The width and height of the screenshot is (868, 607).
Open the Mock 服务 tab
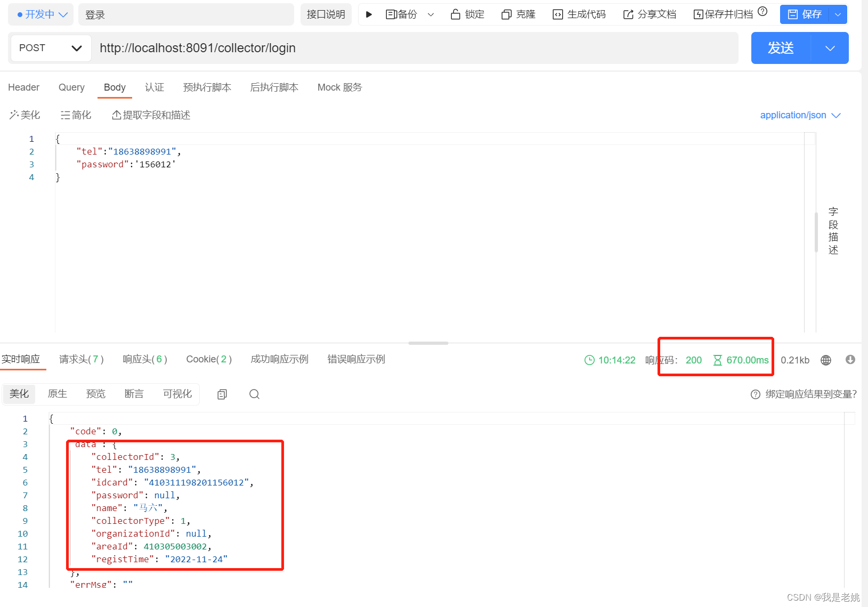pyautogui.click(x=339, y=87)
